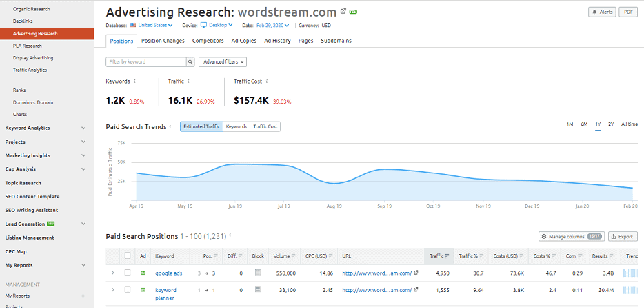This screenshot has width=644, height=308.
Task: Open the Pages tab
Action: click(x=306, y=41)
